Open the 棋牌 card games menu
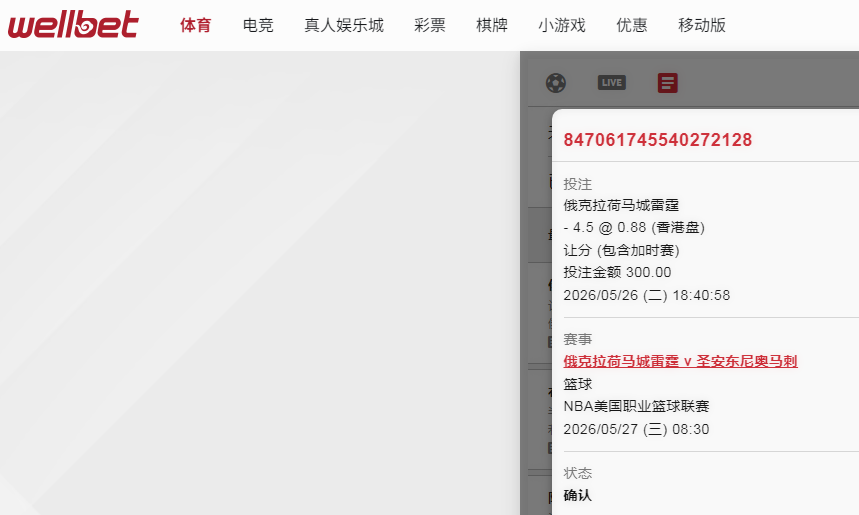 click(x=492, y=25)
